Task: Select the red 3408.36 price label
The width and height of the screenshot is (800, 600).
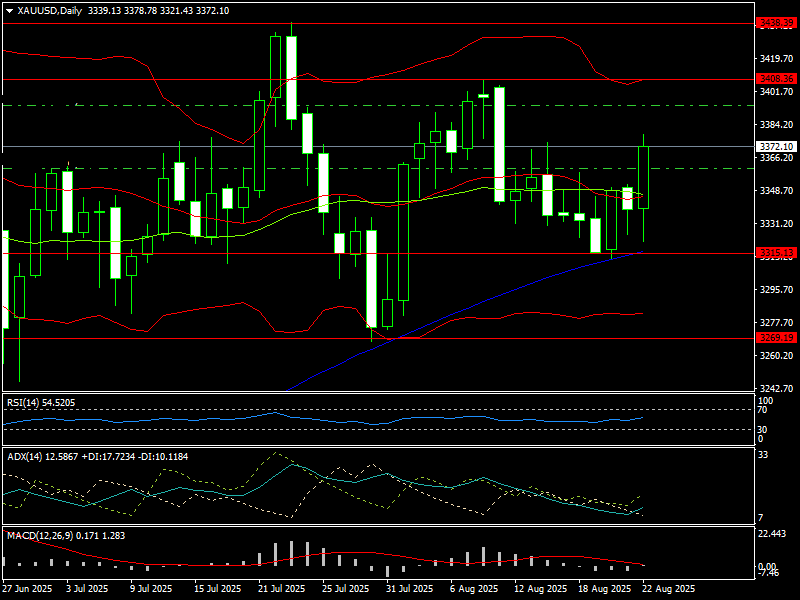Action: coord(776,78)
